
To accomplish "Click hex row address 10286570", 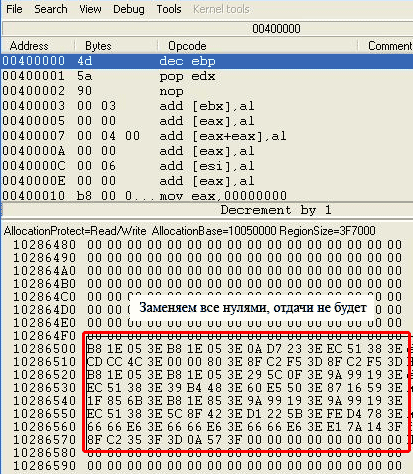I will (44, 440).
